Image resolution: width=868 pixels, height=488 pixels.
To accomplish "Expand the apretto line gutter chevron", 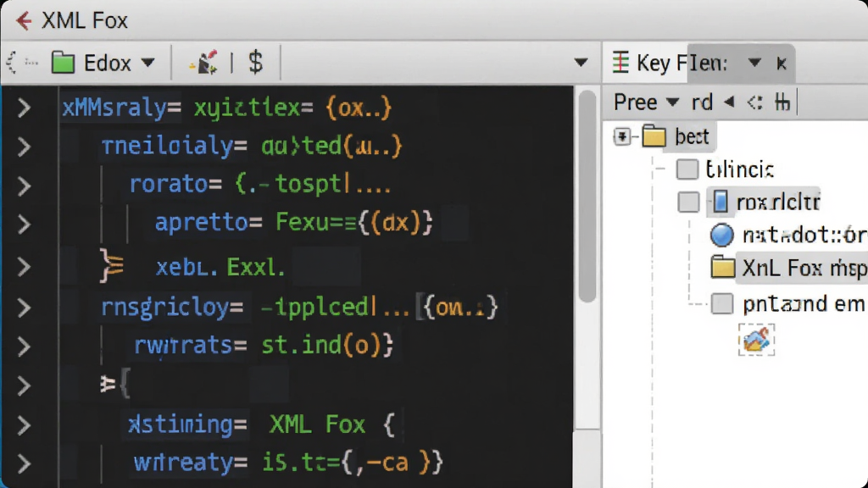I will tap(23, 225).
